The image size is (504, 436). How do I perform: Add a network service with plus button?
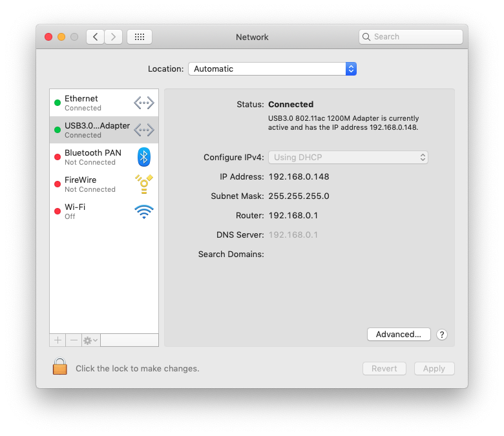[x=58, y=340]
